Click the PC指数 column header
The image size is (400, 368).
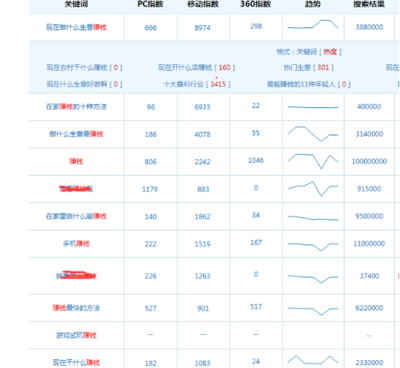tap(150, 4)
